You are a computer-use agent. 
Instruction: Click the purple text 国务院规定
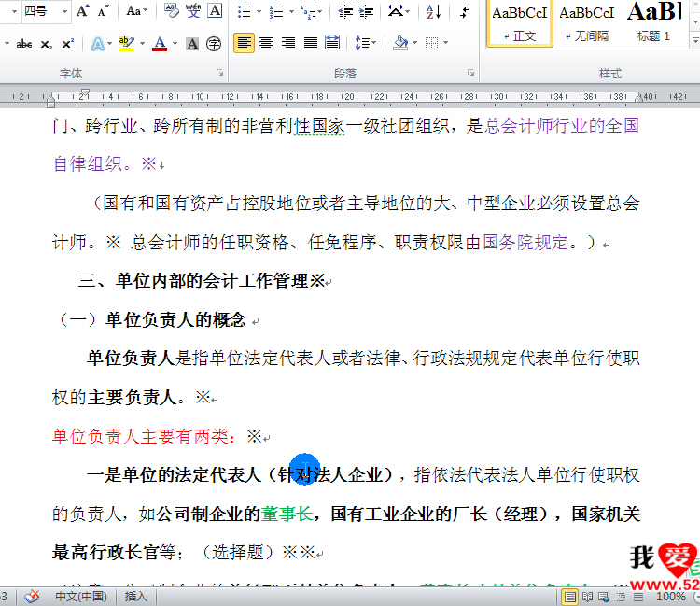(x=525, y=243)
